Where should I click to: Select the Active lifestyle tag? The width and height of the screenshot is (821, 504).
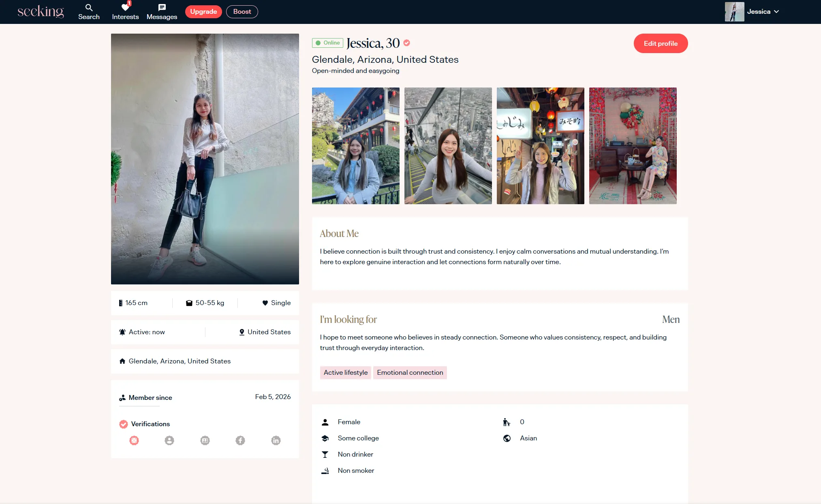(345, 373)
